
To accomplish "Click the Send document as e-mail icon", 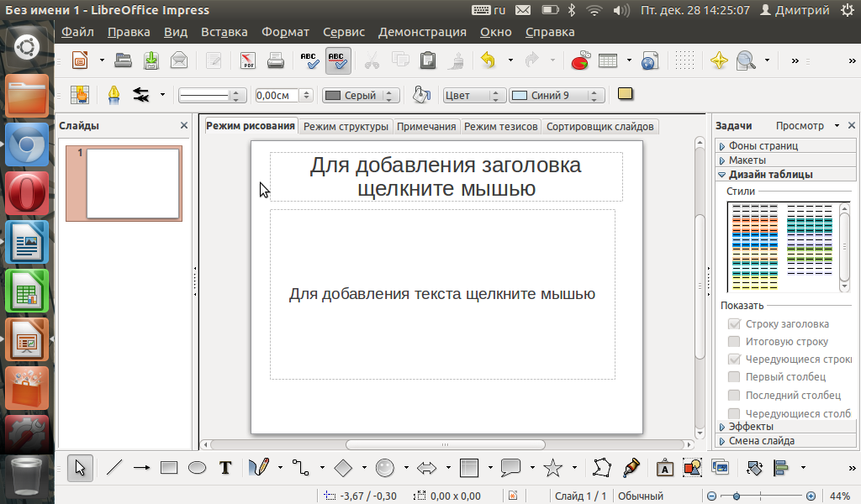I will 179,60.
